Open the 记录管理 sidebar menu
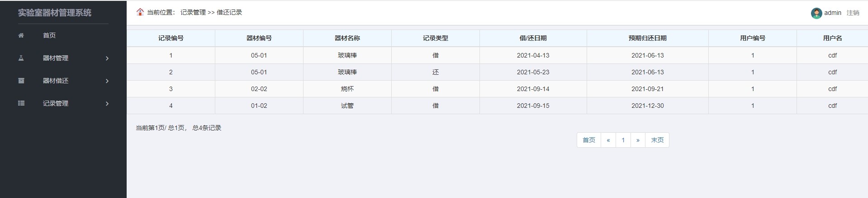The height and width of the screenshot is (198, 868). click(x=56, y=103)
